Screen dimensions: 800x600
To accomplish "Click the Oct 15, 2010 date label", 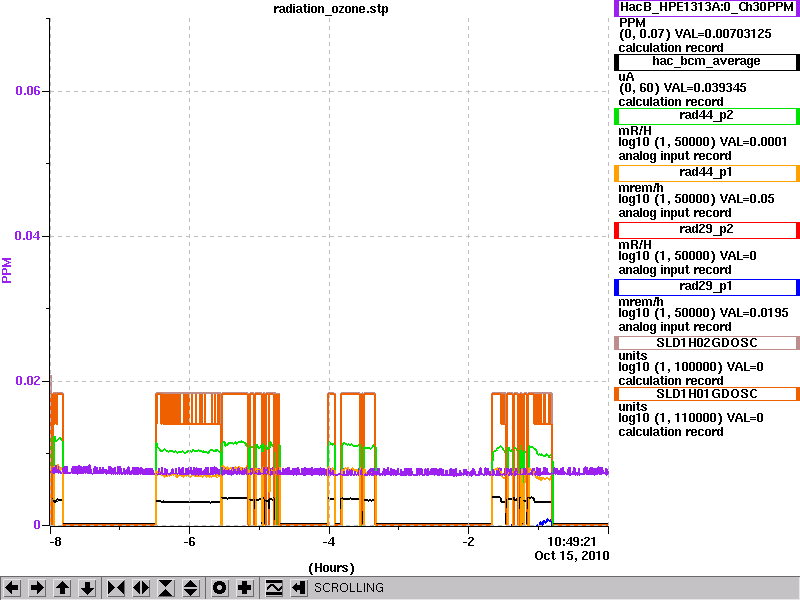I will click(572, 556).
